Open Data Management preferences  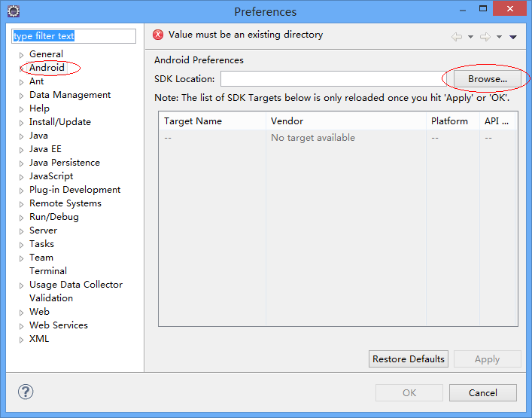pos(70,95)
